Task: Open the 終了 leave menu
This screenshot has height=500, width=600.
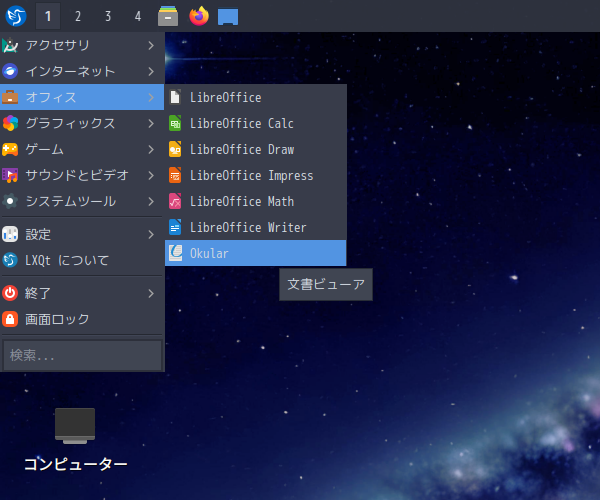Action: 82,293
